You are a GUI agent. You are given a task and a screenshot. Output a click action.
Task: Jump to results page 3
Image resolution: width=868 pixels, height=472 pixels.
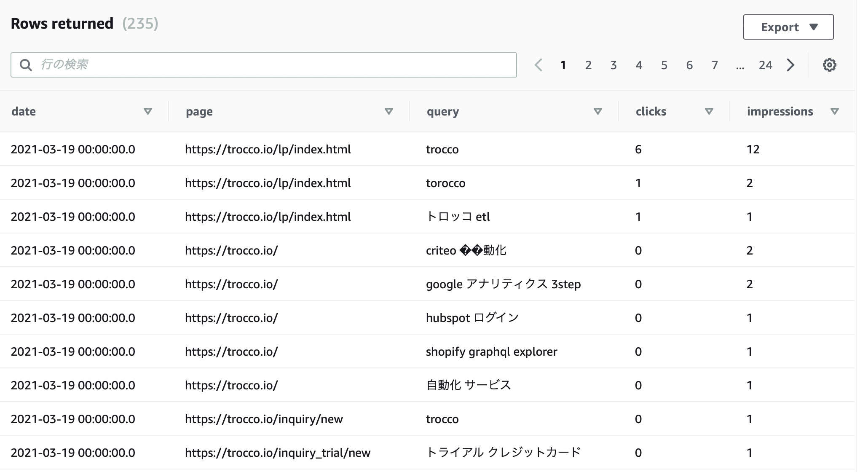pyautogui.click(x=613, y=65)
